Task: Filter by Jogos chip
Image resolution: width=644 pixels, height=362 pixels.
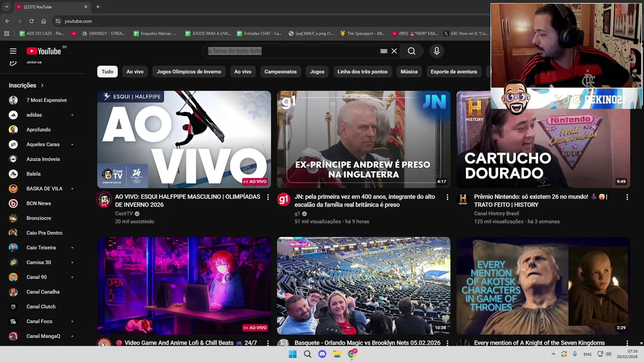Action: pos(317,71)
